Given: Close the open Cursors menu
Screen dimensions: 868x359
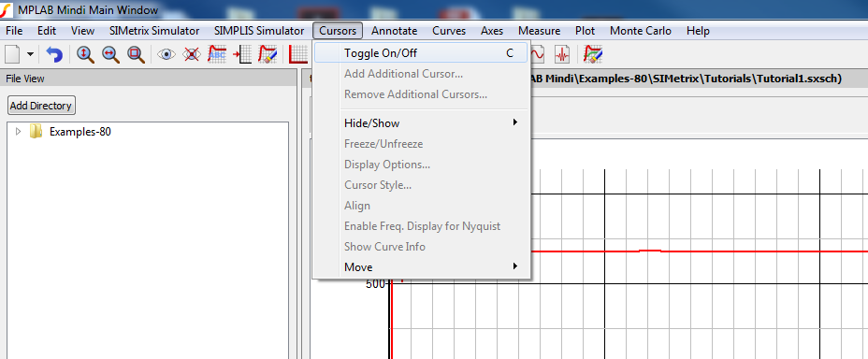Looking at the screenshot, I should 338,31.
